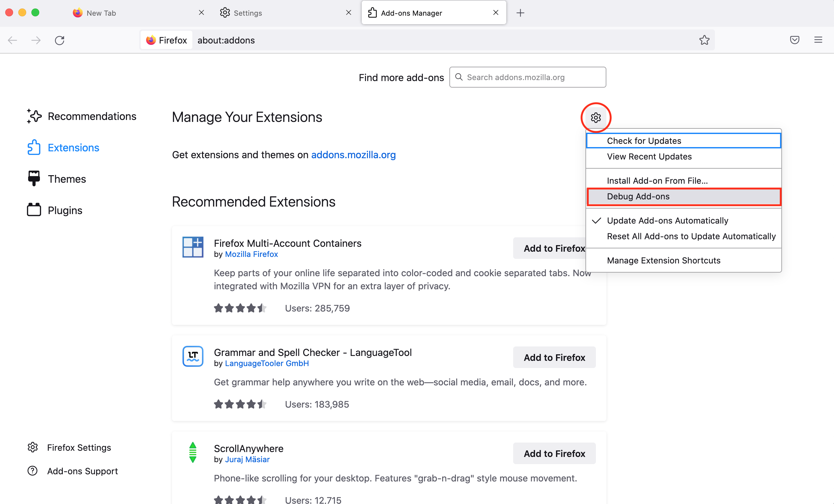Bookmark this page with the star icon
This screenshot has height=504, width=834.
[x=704, y=40]
